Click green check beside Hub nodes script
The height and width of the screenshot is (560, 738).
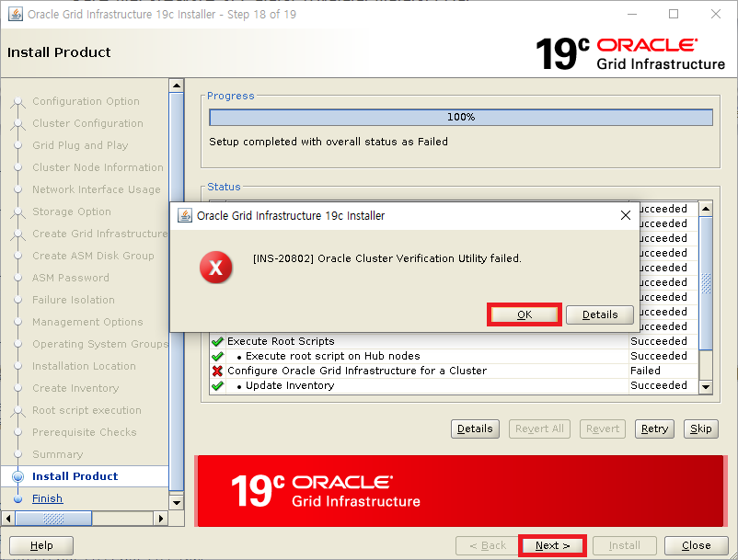tap(217, 357)
